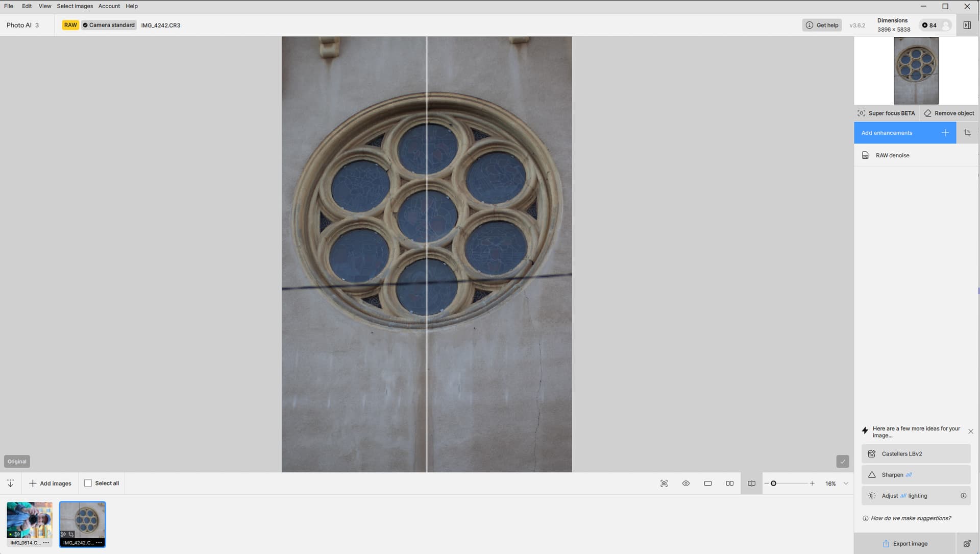The width and height of the screenshot is (980, 554).
Task: Expand Add enhancements with plus button
Action: point(945,133)
